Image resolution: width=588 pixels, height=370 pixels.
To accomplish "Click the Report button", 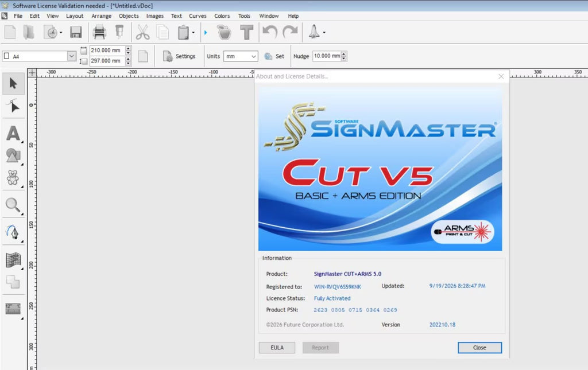I will coord(320,348).
